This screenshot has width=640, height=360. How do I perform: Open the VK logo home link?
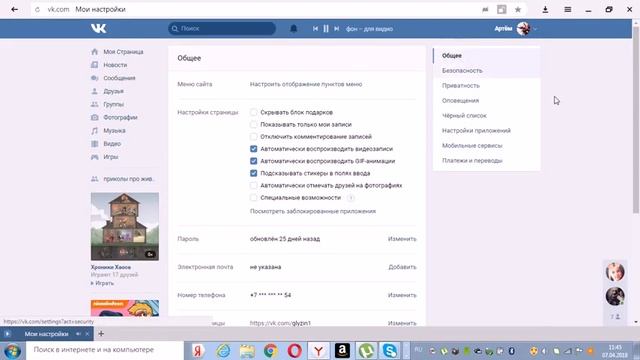pos(98,28)
